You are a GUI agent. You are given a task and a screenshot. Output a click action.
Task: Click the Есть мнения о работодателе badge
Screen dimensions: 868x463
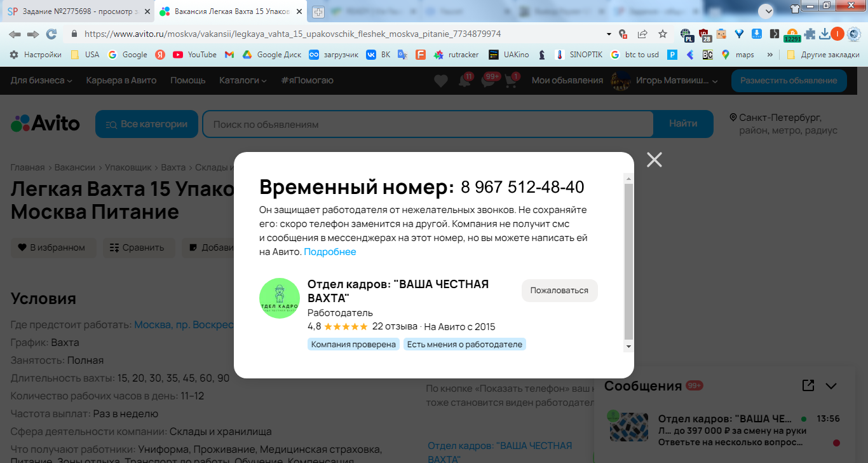(x=465, y=344)
